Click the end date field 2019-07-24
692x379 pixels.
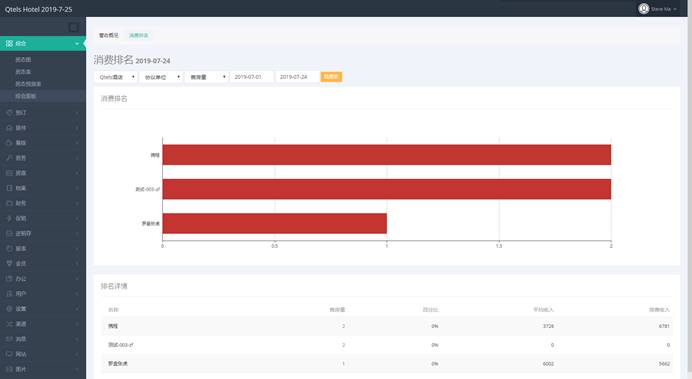(297, 77)
